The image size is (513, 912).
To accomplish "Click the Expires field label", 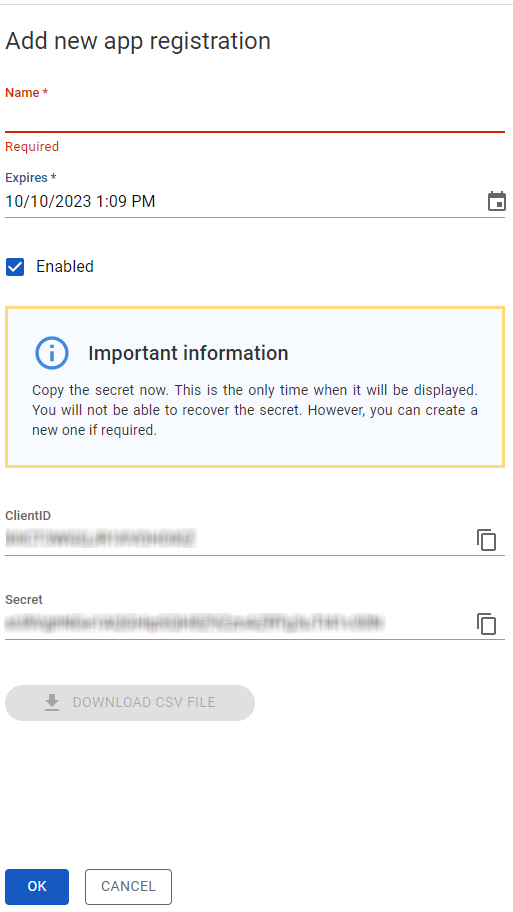I will (31, 177).
